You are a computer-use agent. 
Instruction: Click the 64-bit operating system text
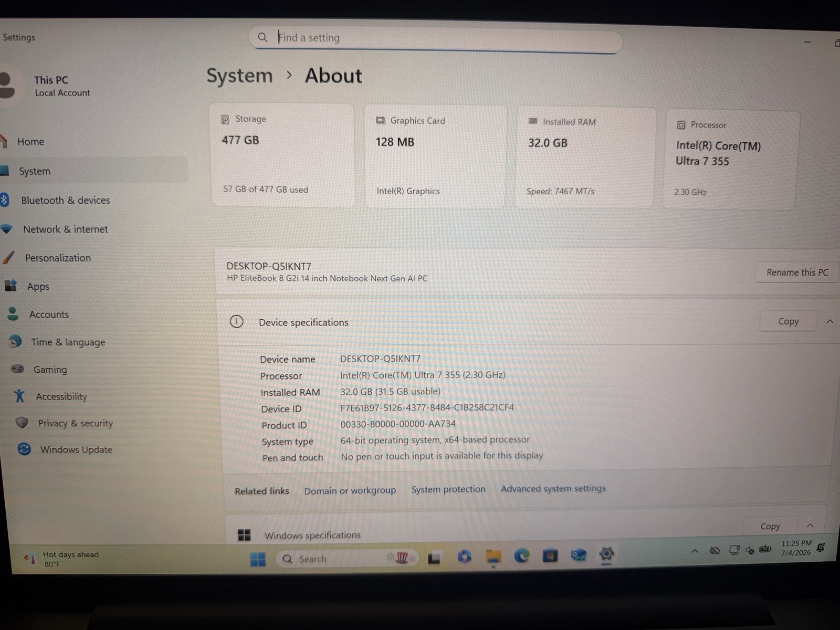pos(435,440)
